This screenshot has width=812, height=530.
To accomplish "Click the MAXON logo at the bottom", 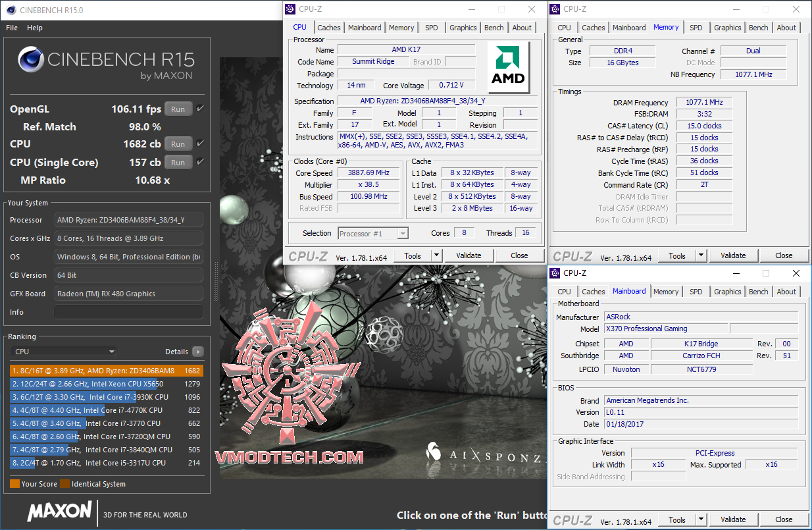I will click(60, 511).
